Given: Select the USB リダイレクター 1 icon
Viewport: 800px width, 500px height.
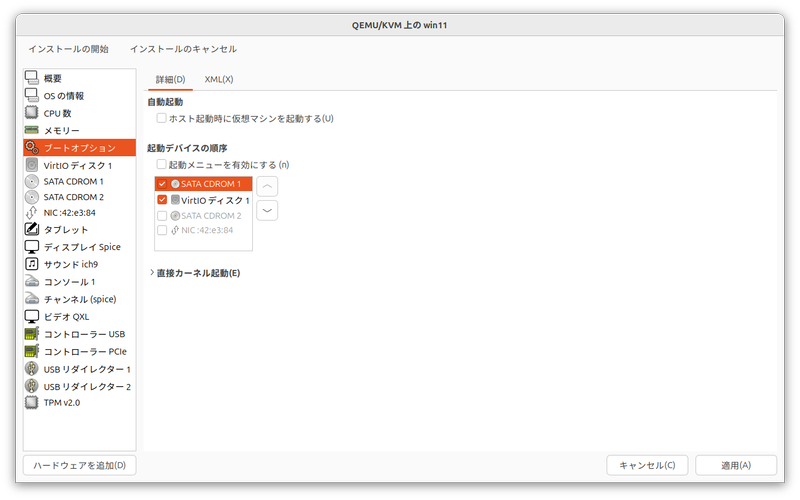Looking at the screenshot, I should coord(32,368).
